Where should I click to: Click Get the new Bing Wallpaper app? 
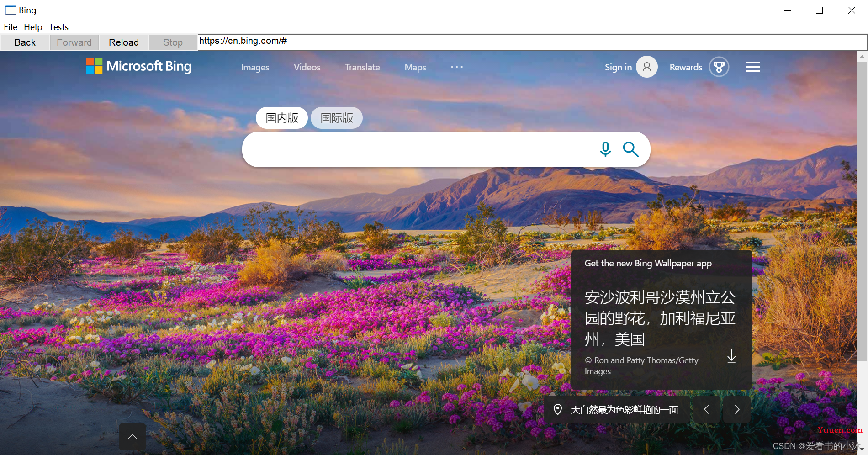pyautogui.click(x=648, y=263)
